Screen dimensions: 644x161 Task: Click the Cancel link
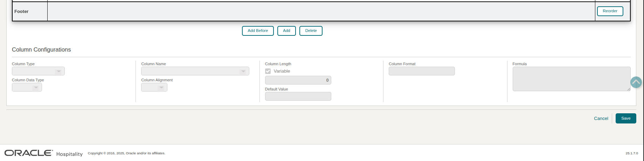click(601, 119)
